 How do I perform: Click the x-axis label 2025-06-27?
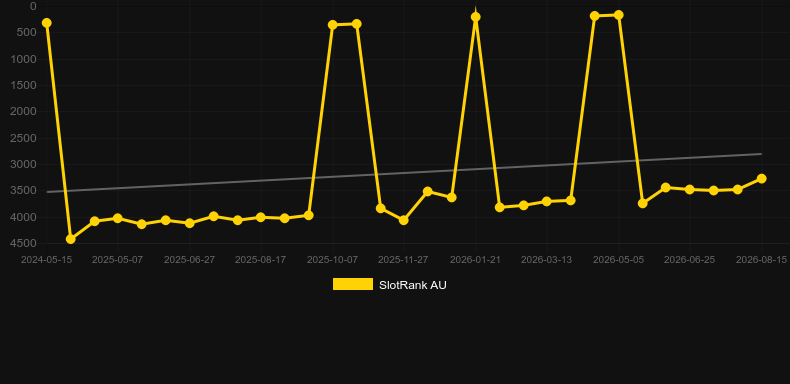coord(189,260)
